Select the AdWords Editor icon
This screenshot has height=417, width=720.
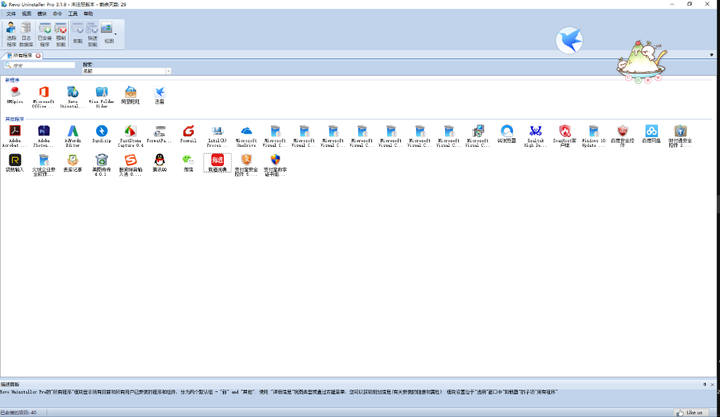[73, 136]
